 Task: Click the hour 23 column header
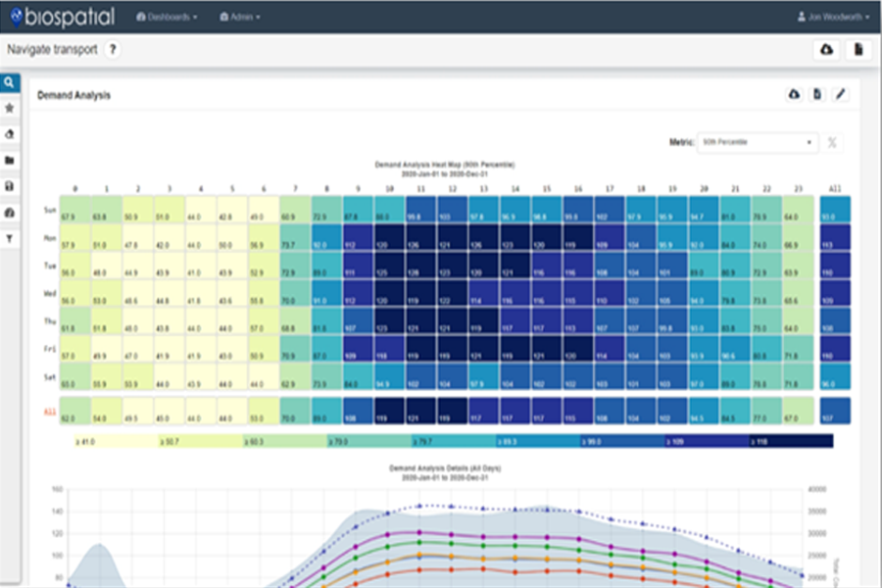tap(798, 188)
